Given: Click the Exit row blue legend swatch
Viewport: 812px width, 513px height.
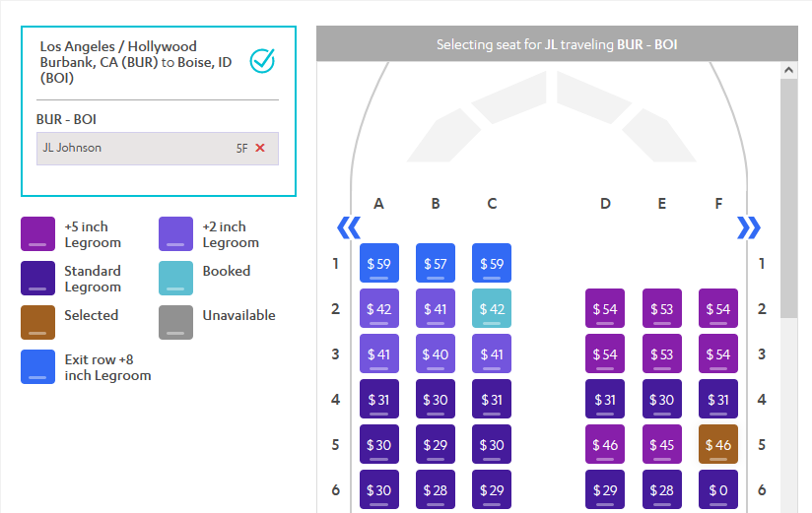Looking at the screenshot, I should 37,366.
